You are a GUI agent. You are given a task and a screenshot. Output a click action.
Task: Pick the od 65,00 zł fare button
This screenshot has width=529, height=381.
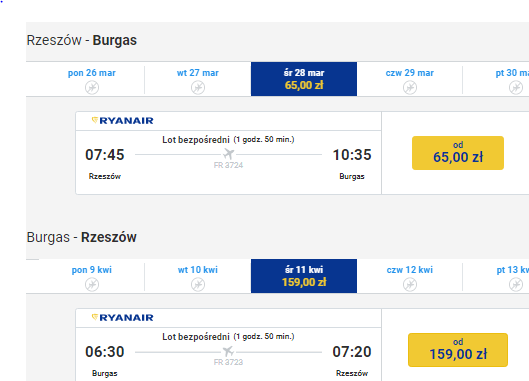(458, 153)
